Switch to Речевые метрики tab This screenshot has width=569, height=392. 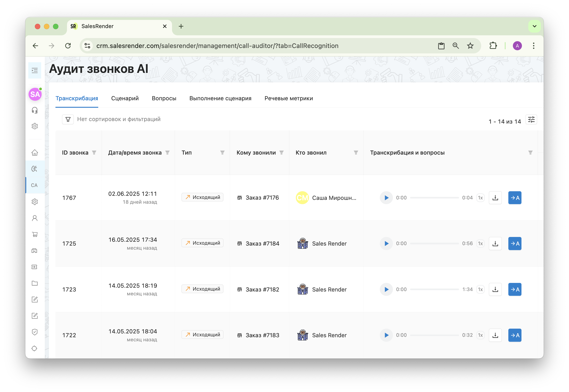click(289, 98)
